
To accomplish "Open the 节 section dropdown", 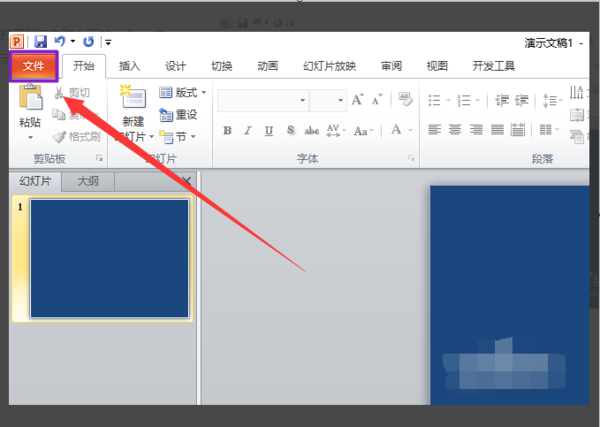I will [x=177, y=137].
